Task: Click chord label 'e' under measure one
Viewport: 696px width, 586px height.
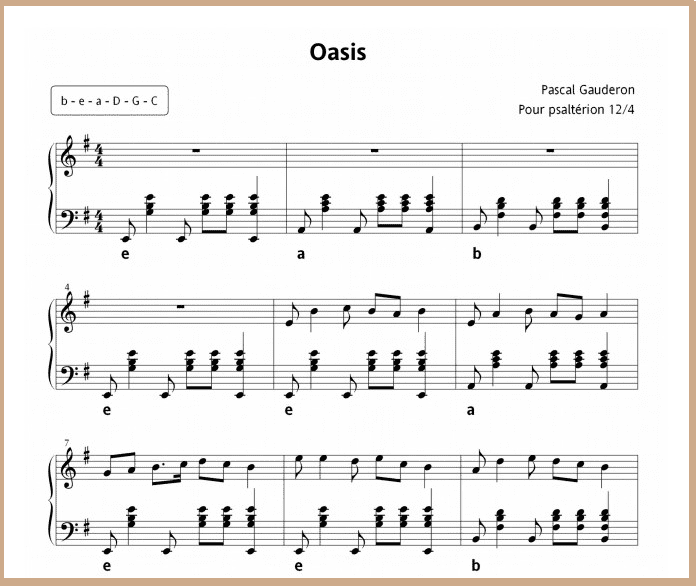Action: (125, 254)
